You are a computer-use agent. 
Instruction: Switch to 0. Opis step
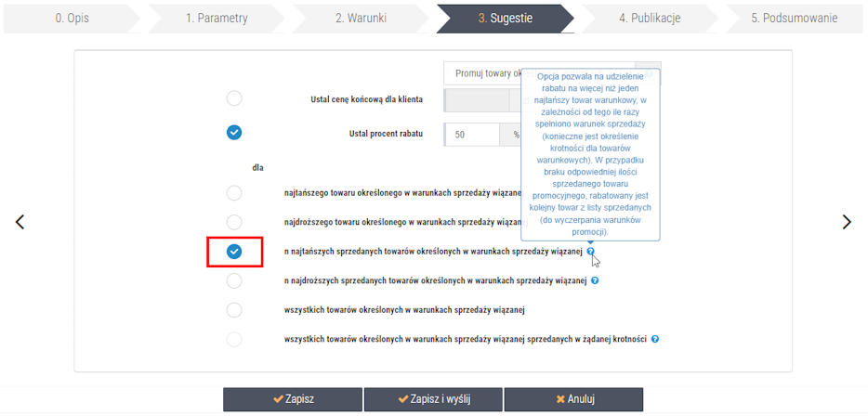(x=72, y=18)
